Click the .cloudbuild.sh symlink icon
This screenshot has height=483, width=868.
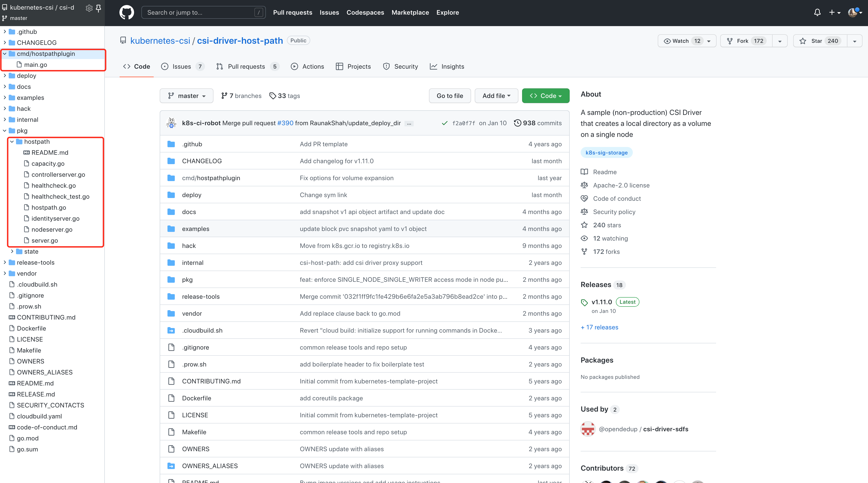[x=171, y=330]
